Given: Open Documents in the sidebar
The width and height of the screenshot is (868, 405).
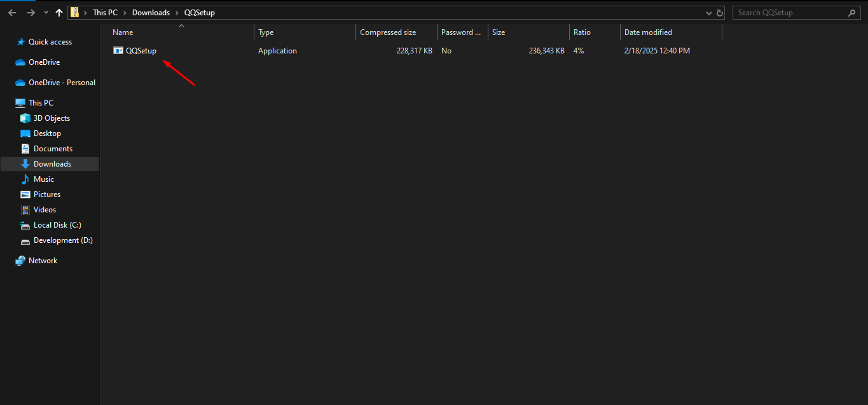Looking at the screenshot, I should coord(53,149).
